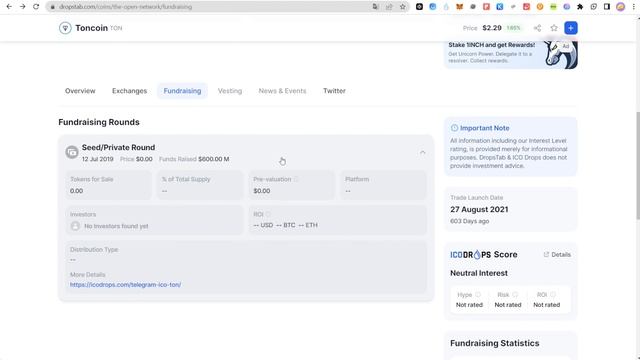Open the browser side panel icon
Image resolution: width=640 pixels, height=360 pixels.
coord(607,7)
